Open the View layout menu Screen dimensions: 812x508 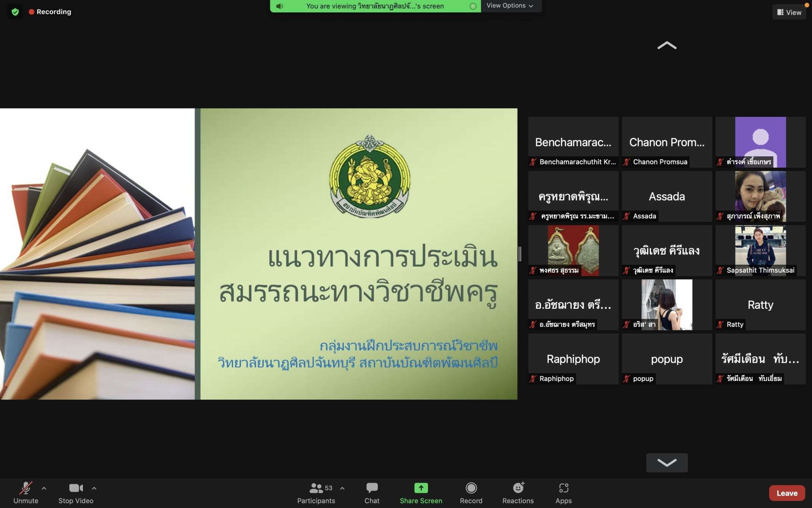tap(789, 12)
